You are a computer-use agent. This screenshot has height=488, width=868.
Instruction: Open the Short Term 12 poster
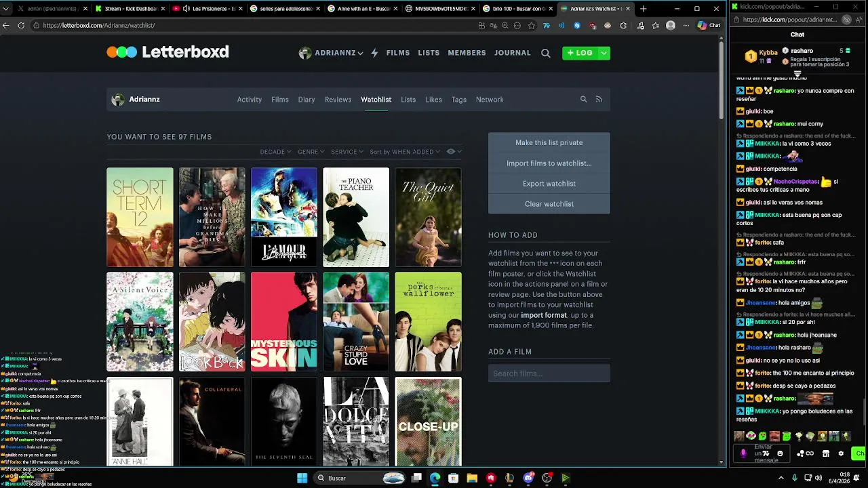(x=140, y=218)
